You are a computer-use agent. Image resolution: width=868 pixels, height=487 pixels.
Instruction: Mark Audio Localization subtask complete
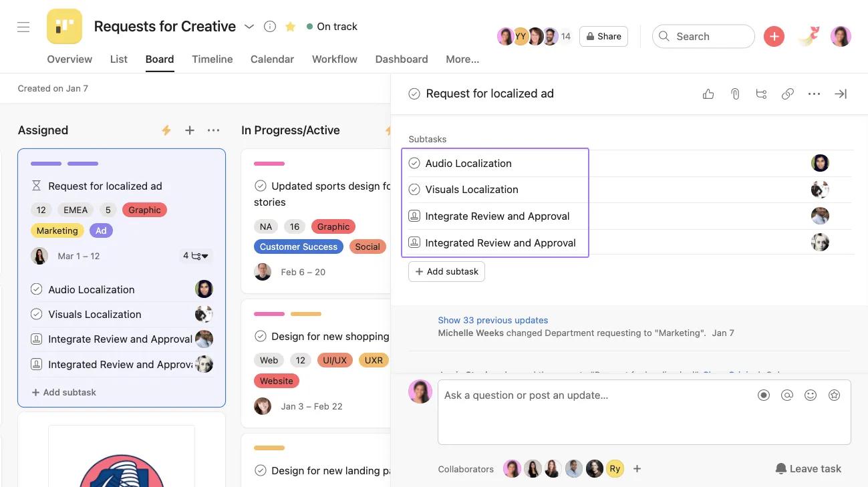pyautogui.click(x=414, y=162)
